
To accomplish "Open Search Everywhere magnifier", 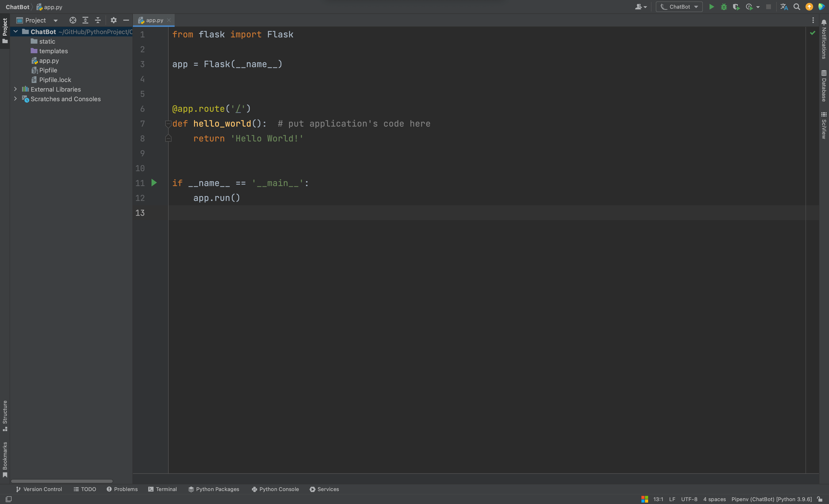I will pos(797,7).
